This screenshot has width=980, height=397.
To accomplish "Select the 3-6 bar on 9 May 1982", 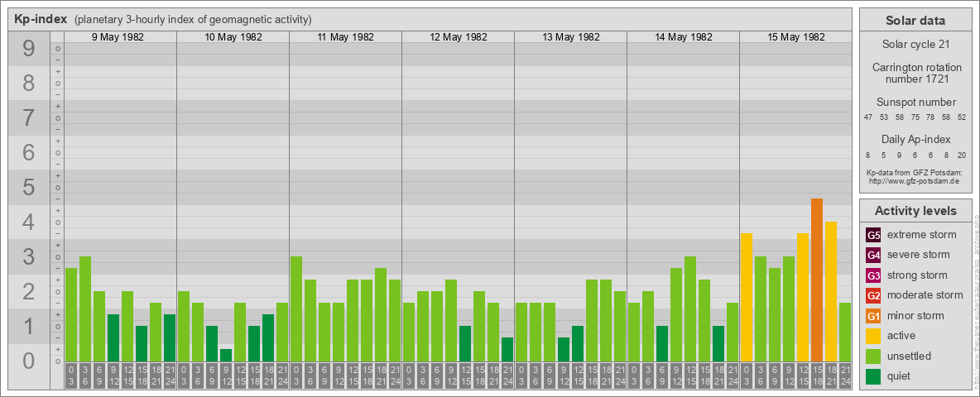I will point(85,309).
